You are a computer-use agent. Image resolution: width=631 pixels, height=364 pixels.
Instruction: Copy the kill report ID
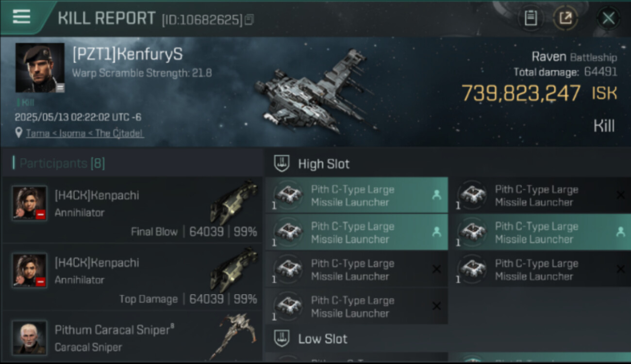[249, 20]
